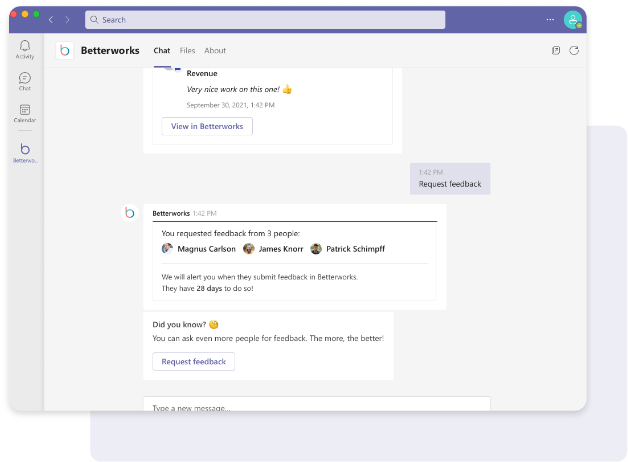Screen dimensions: 628x462
Task: Click the Betterworks bot avatar beside message
Action: point(130,213)
